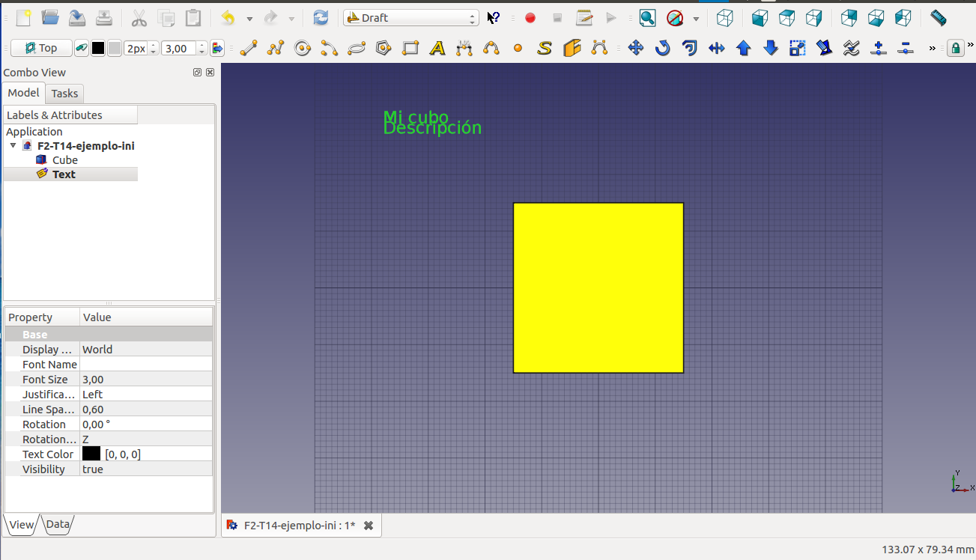The height and width of the screenshot is (560, 976).
Task: Collapse the F2-T14-ejemplo-ini document tree
Action: tap(13, 146)
